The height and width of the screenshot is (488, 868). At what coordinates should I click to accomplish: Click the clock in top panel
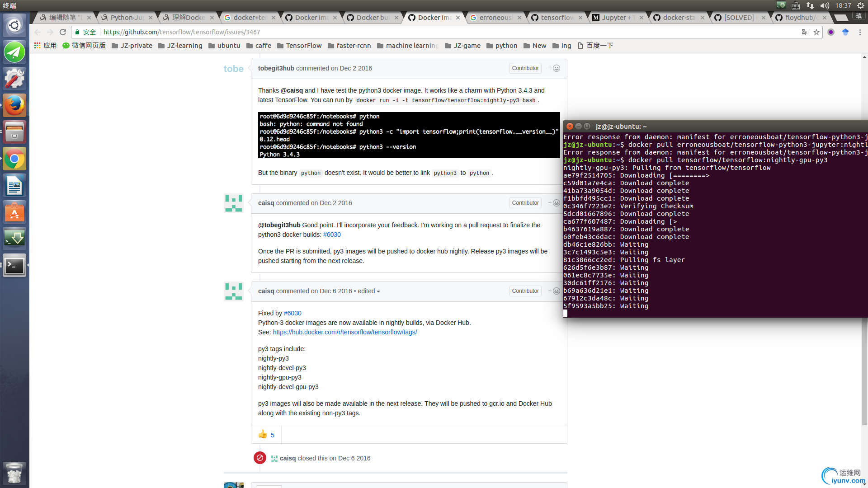[x=843, y=5]
